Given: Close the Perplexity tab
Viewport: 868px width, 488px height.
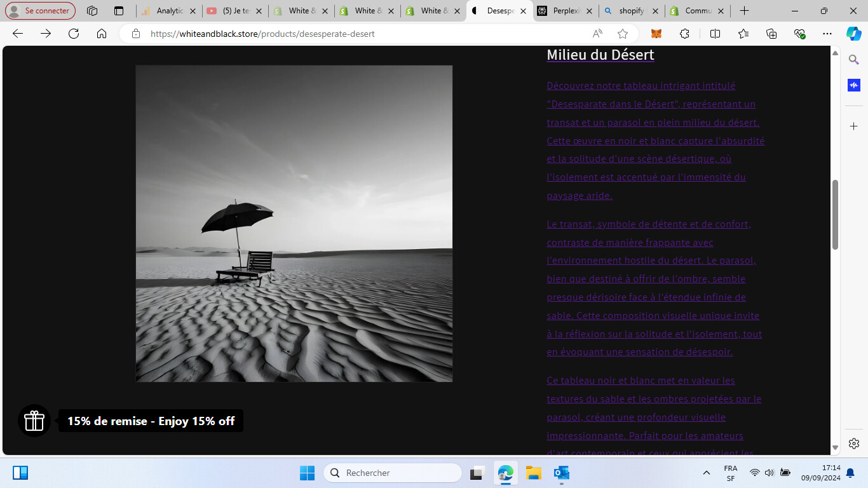Looking at the screenshot, I should [x=590, y=11].
